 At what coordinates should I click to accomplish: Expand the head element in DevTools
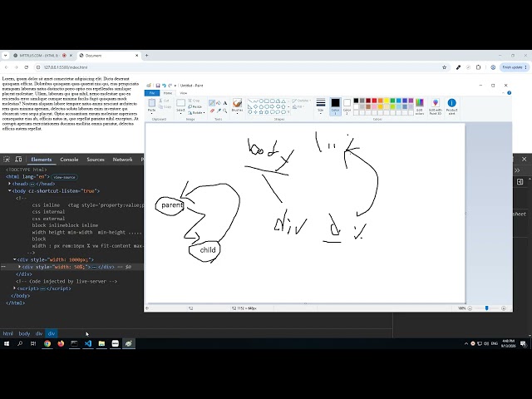(10, 184)
